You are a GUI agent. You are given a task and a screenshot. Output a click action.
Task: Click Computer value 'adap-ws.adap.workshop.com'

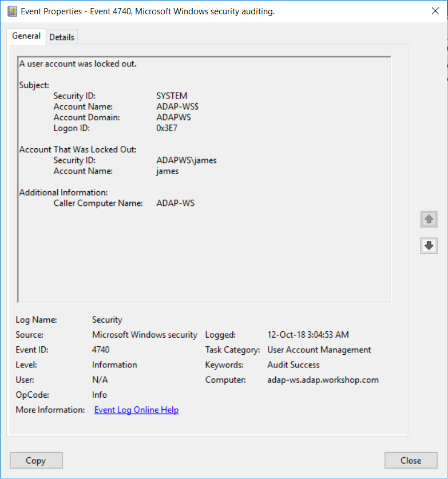click(x=323, y=380)
